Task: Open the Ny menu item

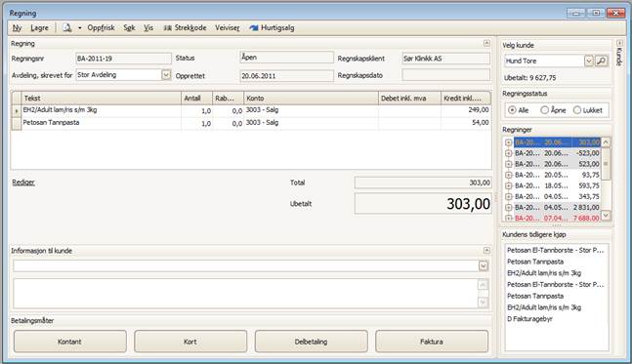Action: [17, 27]
